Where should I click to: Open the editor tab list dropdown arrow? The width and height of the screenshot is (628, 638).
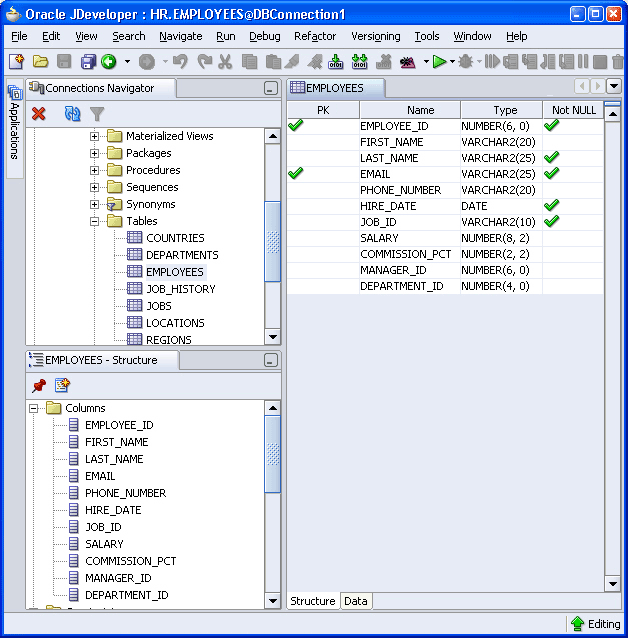click(x=614, y=86)
